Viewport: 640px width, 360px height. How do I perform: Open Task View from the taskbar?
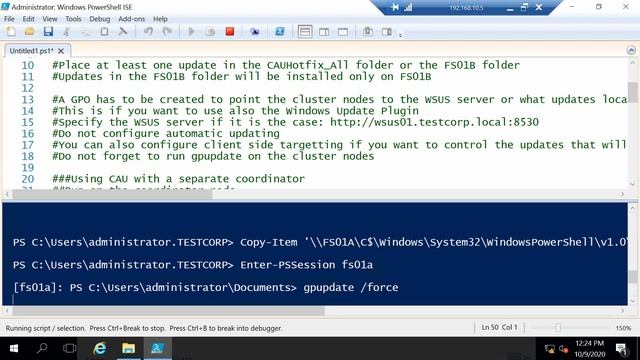click(70, 348)
